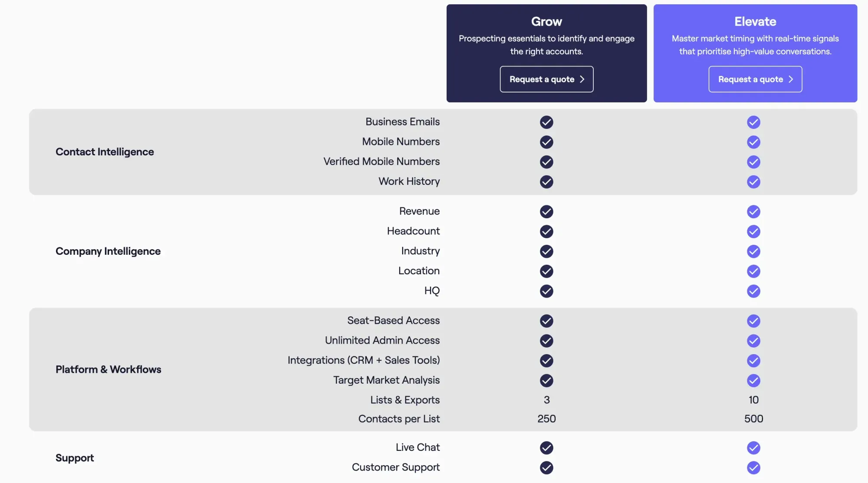Click the Revenue checkmark in the Grow column
This screenshot has width=868, height=483.
(546, 212)
